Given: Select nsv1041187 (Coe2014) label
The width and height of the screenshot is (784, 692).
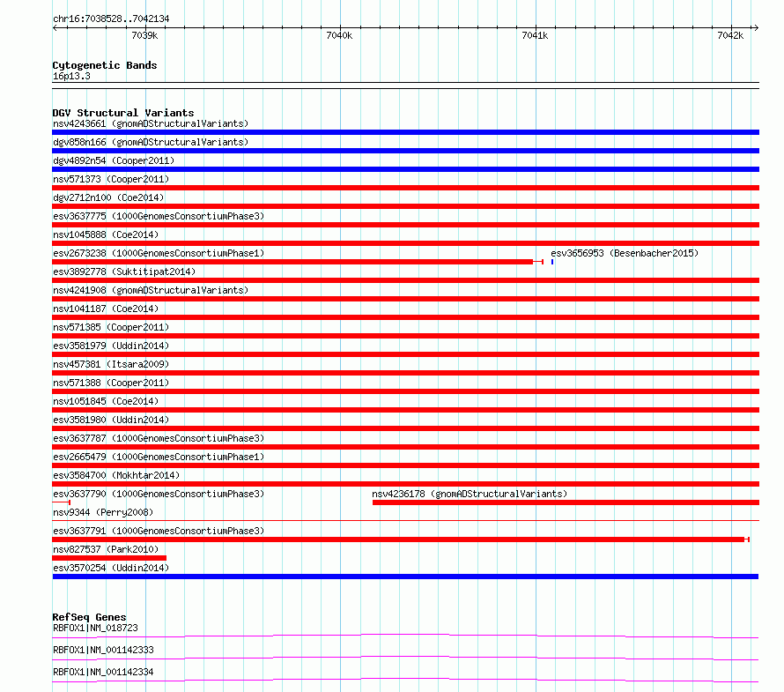Looking at the screenshot, I should (x=106, y=309).
